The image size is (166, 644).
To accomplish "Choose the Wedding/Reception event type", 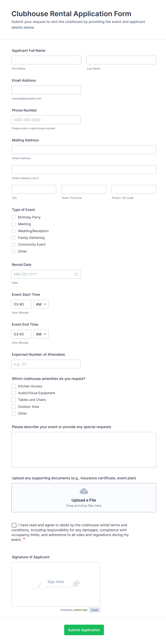I will [x=14, y=231].
